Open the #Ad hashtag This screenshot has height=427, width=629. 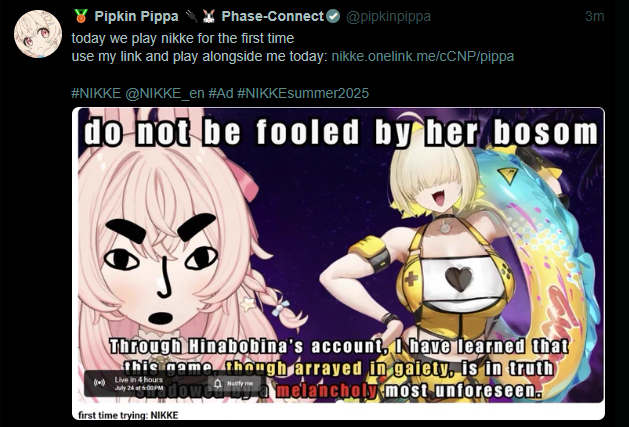221,93
